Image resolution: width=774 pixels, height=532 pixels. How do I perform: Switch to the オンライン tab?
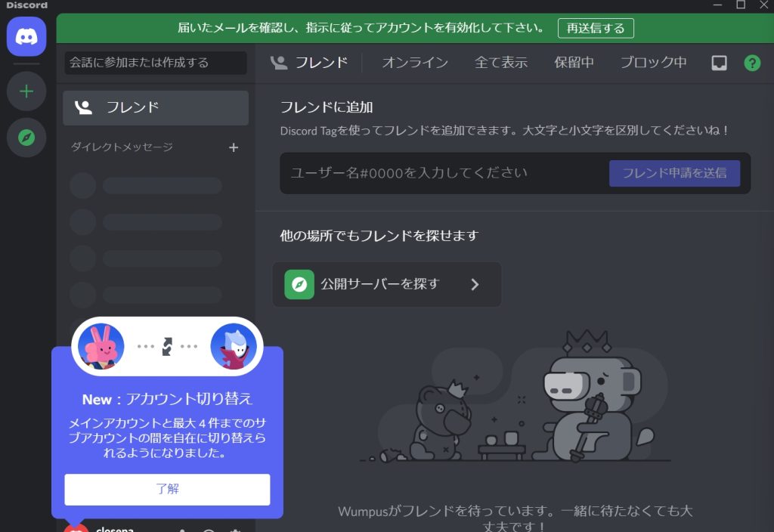[415, 63]
